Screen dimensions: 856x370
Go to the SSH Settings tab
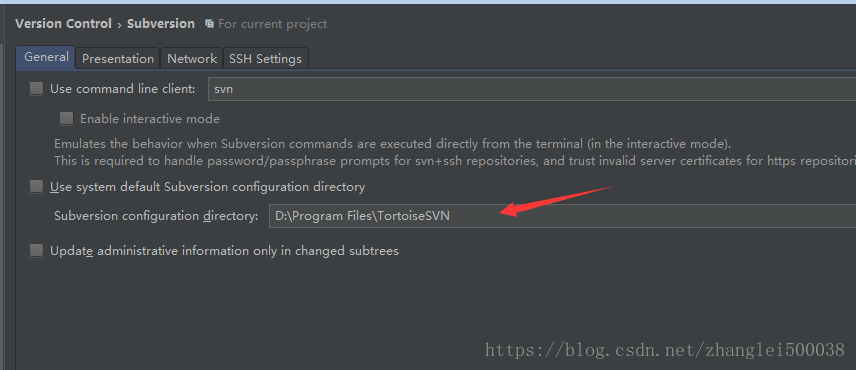265,58
